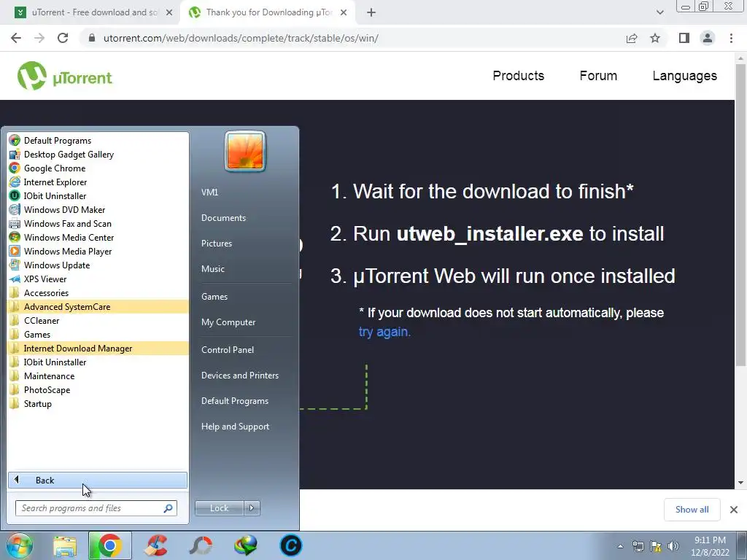Image resolution: width=747 pixels, height=560 pixels.
Task: Open Windows Update
Action: (x=98, y=265)
